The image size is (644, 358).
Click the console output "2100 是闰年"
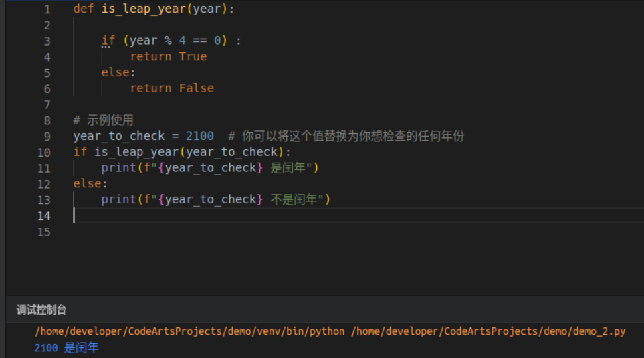coord(66,348)
